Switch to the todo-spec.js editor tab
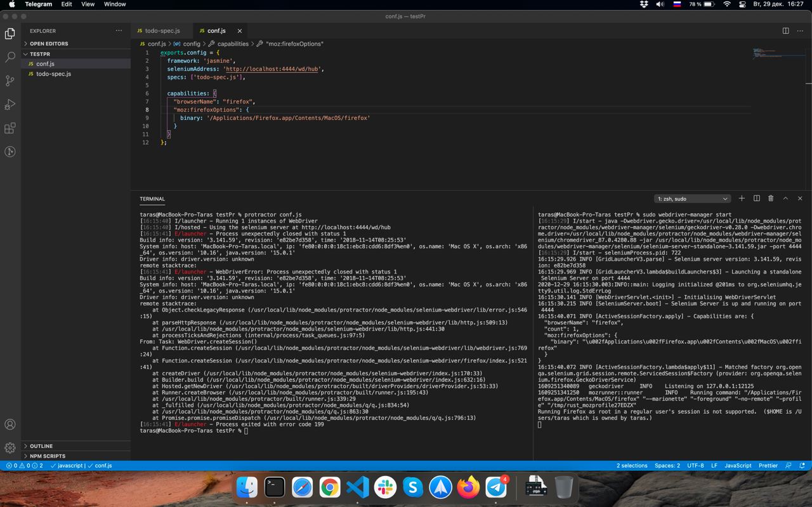Image resolution: width=812 pixels, height=507 pixels. coord(162,30)
